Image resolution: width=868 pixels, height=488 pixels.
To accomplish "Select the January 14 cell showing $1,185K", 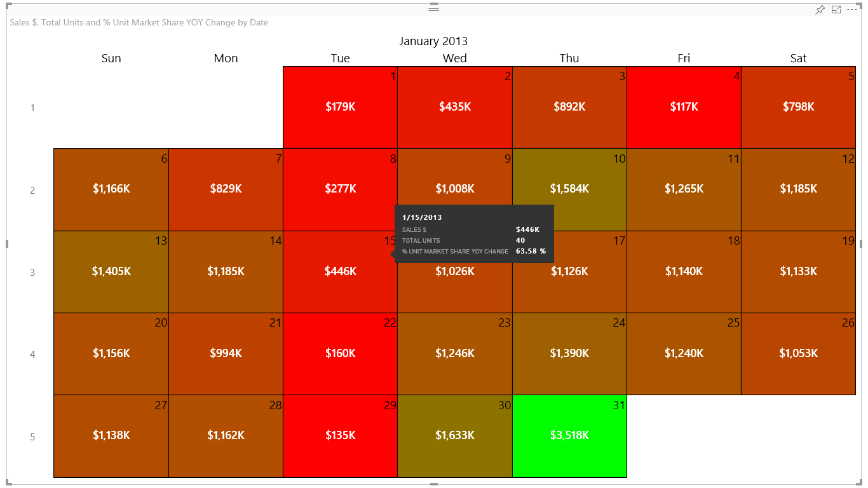I will coord(226,271).
